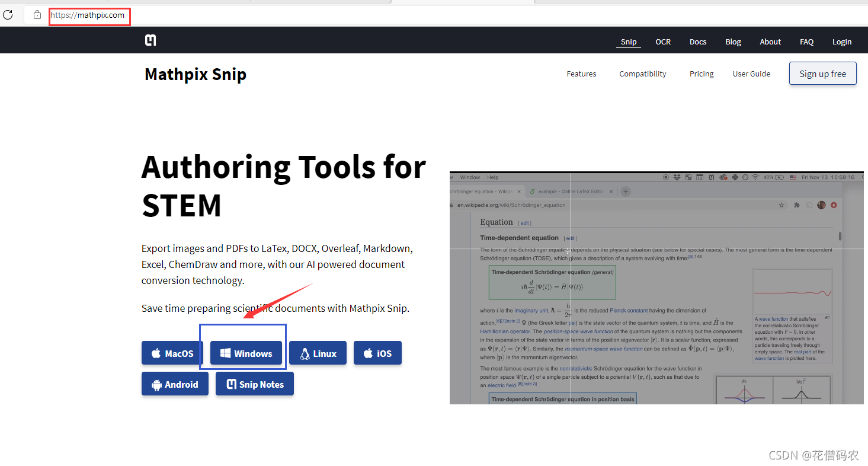Click the Login link
Viewport: 868px width, 466px height.
coord(841,42)
